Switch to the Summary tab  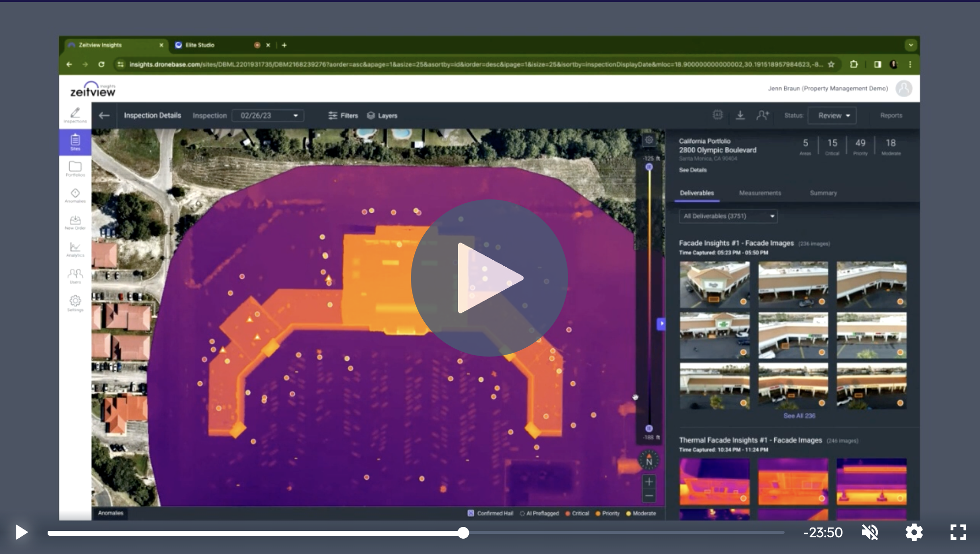point(823,193)
